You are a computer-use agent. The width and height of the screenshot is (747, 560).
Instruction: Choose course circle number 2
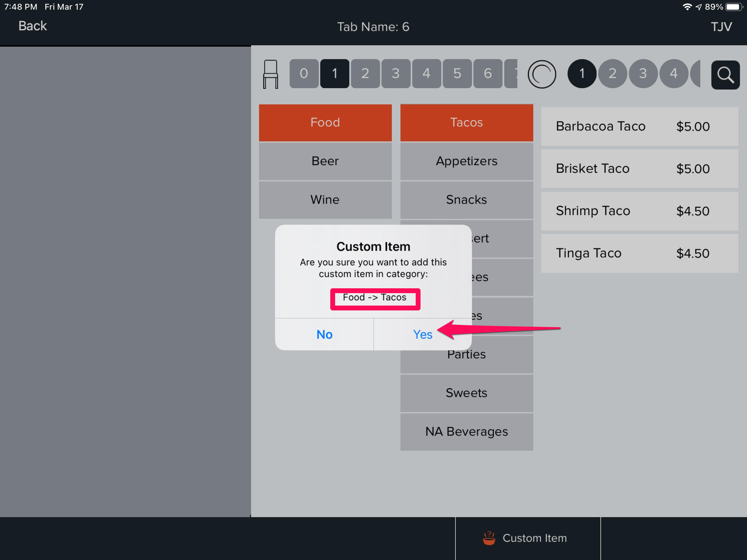612,74
